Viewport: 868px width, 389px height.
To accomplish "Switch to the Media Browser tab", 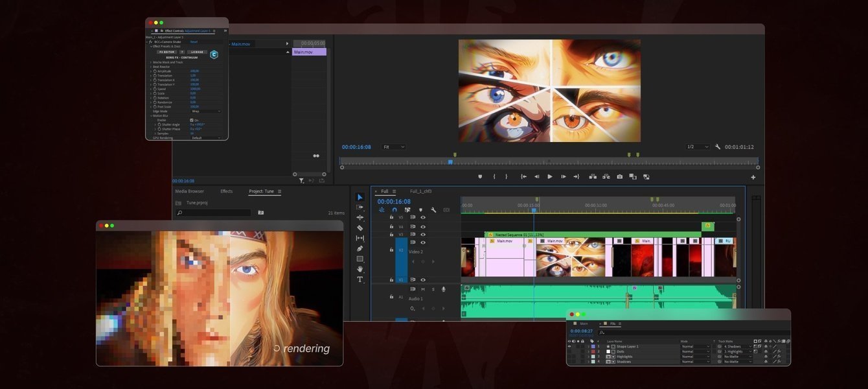I will [189, 191].
